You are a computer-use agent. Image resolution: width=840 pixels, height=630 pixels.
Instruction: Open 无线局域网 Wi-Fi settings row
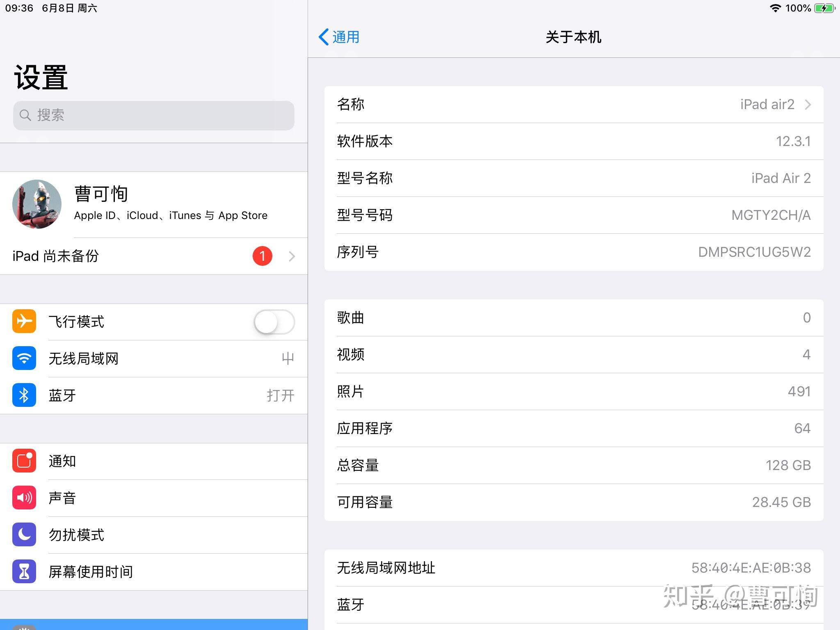tap(154, 358)
